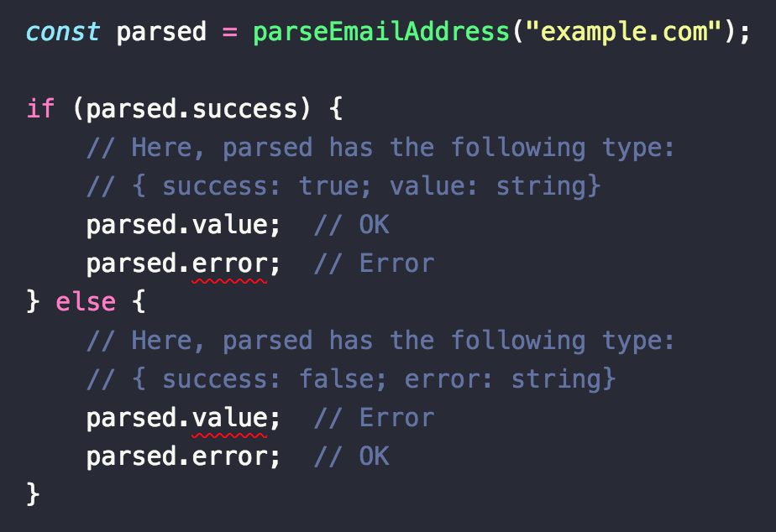Screen dimensions: 776x532
Task: Click the last "// OK" comment
Action: point(352,456)
